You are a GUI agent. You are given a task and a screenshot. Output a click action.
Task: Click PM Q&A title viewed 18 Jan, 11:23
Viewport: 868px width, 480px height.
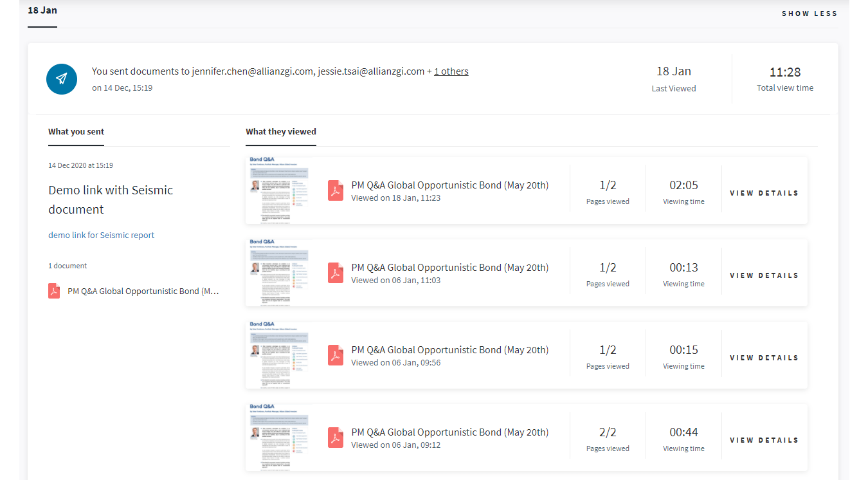point(449,185)
